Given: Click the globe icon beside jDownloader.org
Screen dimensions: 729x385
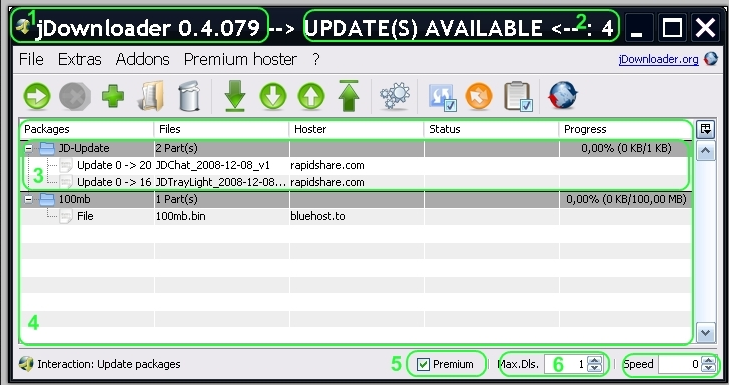Looking at the screenshot, I should tap(710, 59).
